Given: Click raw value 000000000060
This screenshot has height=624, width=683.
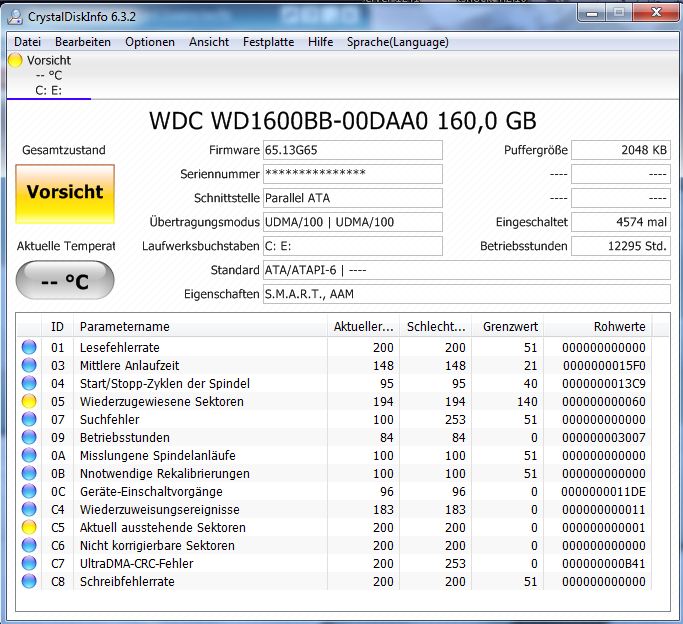Looking at the screenshot, I should 604,401.
